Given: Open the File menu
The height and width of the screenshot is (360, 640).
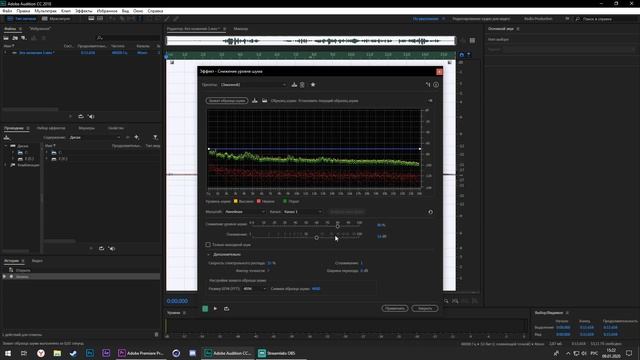Looking at the screenshot, I should coord(7,11).
